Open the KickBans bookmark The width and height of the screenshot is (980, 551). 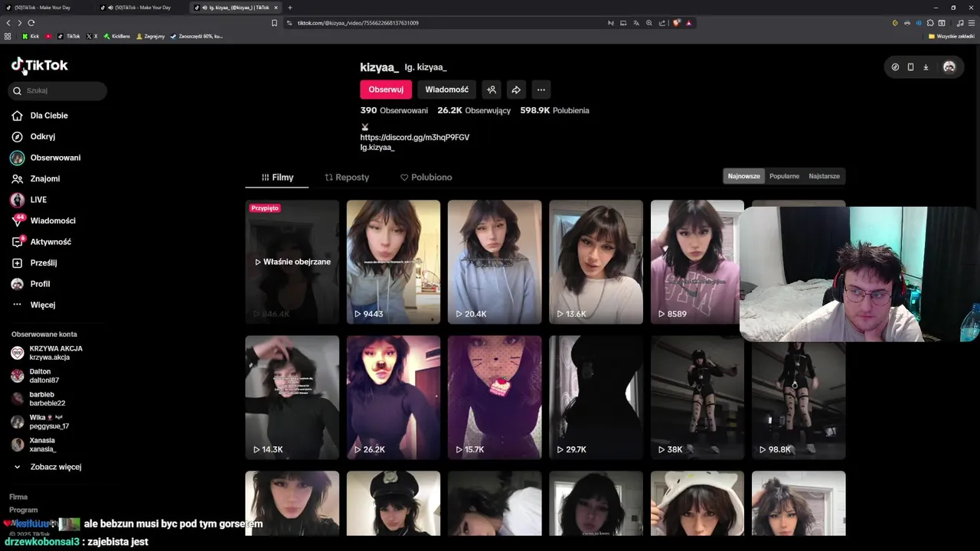(117, 36)
